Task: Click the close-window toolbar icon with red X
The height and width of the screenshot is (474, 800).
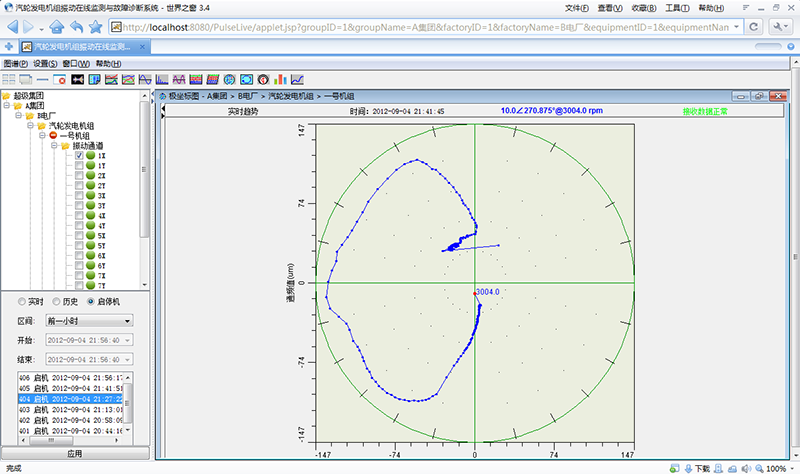Action: [60, 79]
